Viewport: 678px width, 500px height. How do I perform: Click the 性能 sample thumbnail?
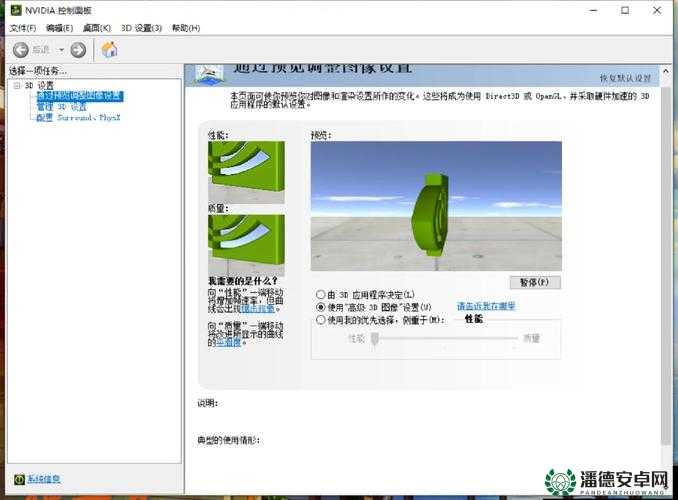pyautogui.click(x=246, y=172)
